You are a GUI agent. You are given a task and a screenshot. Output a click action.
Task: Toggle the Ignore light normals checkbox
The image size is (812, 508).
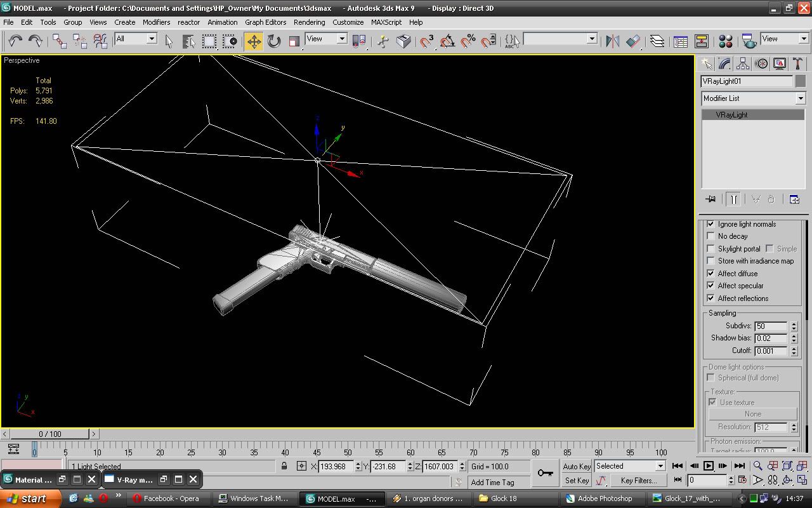click(711, 224)
